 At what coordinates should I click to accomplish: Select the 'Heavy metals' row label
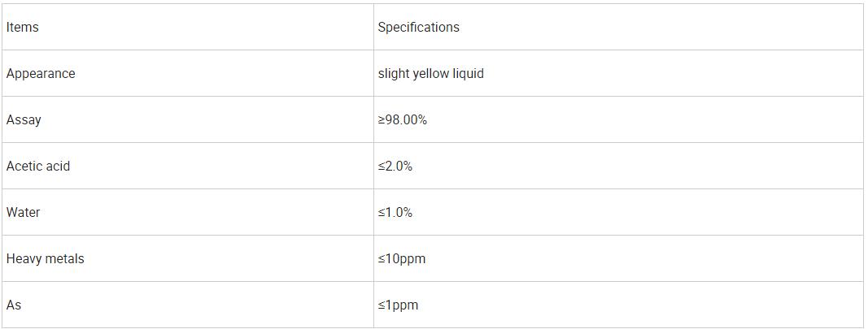coord(46,258)
